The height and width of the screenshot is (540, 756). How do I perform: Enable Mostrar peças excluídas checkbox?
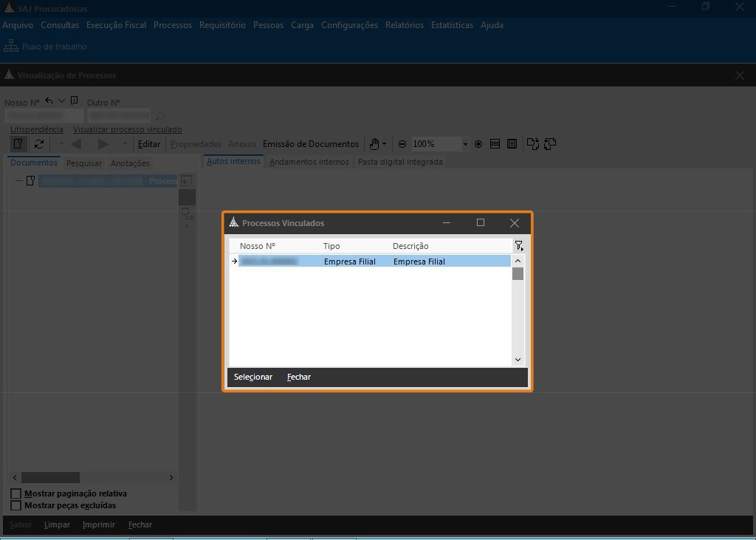point(16,505)
